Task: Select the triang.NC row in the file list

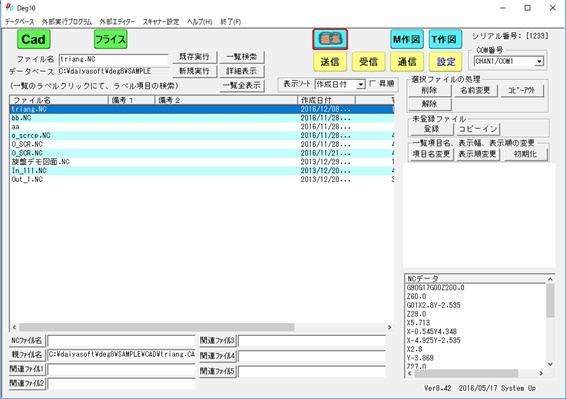Action: pos(202,109)
